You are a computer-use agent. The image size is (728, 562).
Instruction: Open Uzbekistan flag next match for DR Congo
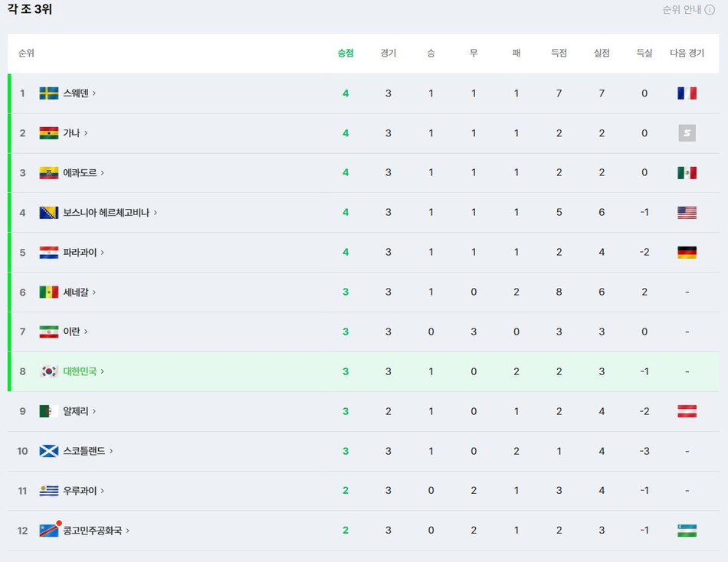click(687, 531)
